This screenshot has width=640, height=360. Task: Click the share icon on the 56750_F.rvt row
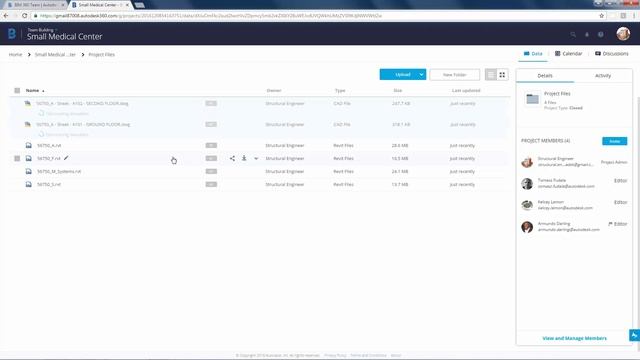tap(232, 158)
